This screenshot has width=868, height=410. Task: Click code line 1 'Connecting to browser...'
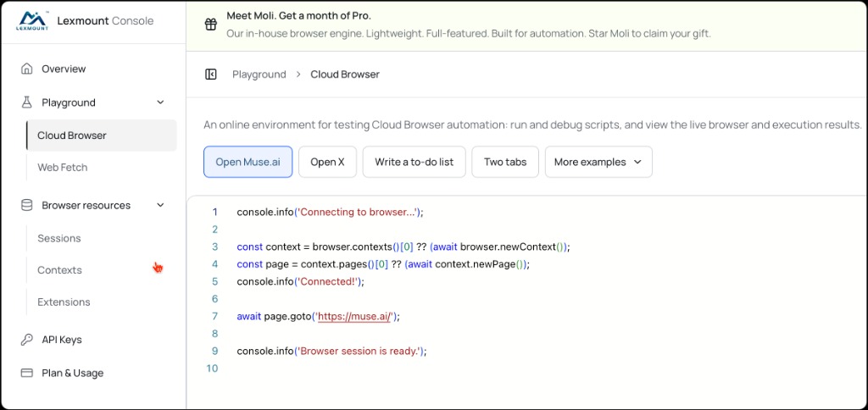pos(330,212)
